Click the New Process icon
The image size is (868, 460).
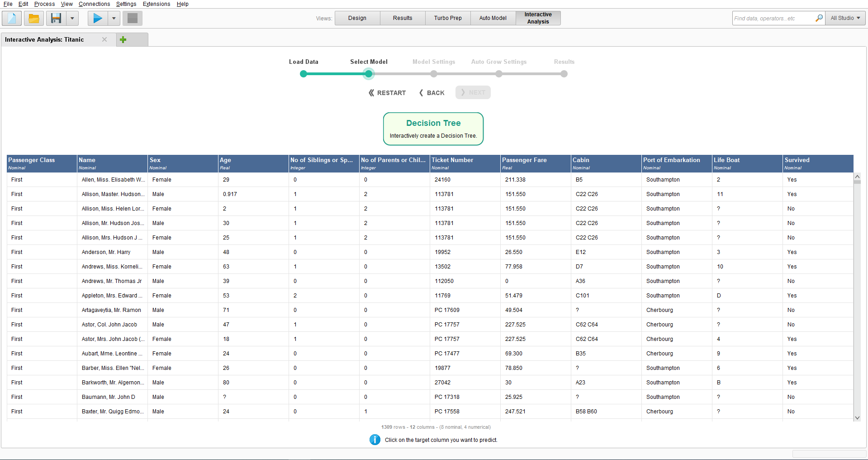point(12,19)
